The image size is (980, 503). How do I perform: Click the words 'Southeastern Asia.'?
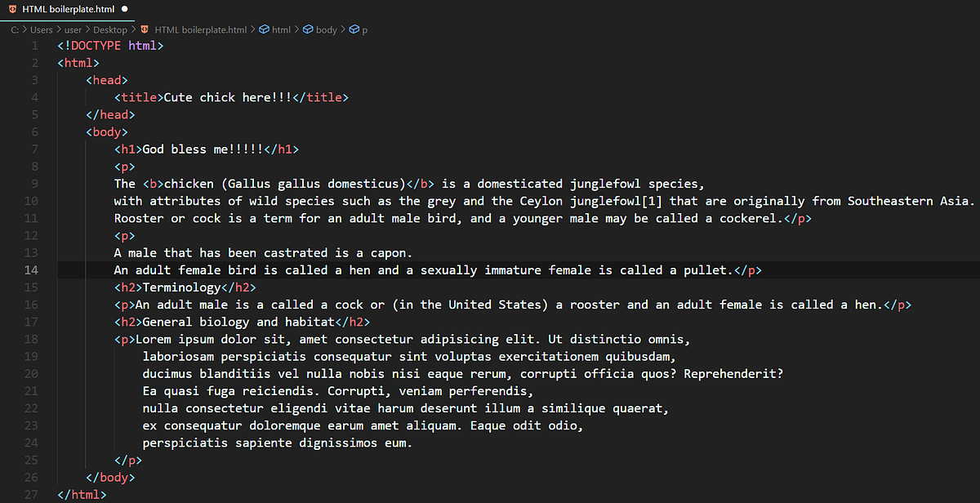pos(911,201)
